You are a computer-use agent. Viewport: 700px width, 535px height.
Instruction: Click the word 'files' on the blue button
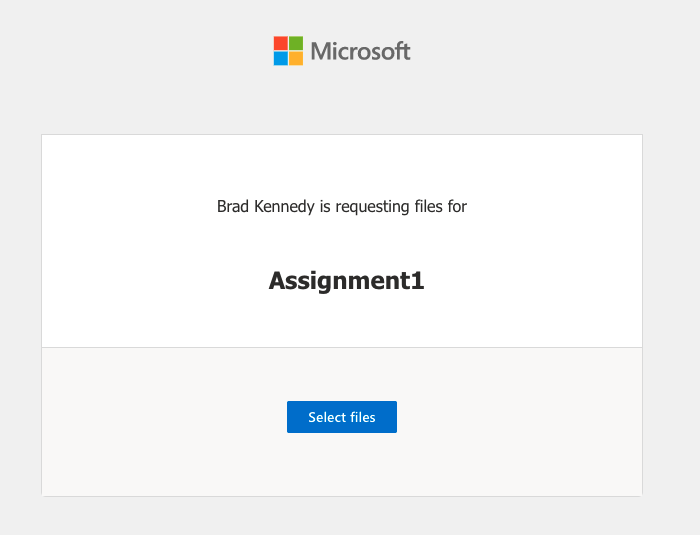(x=362, y=417)
